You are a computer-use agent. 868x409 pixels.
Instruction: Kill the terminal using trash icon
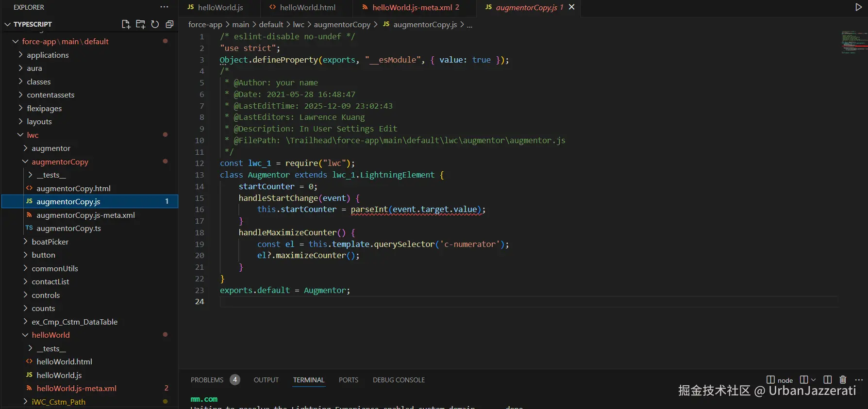pyautogui.click(x=843, y=380)
